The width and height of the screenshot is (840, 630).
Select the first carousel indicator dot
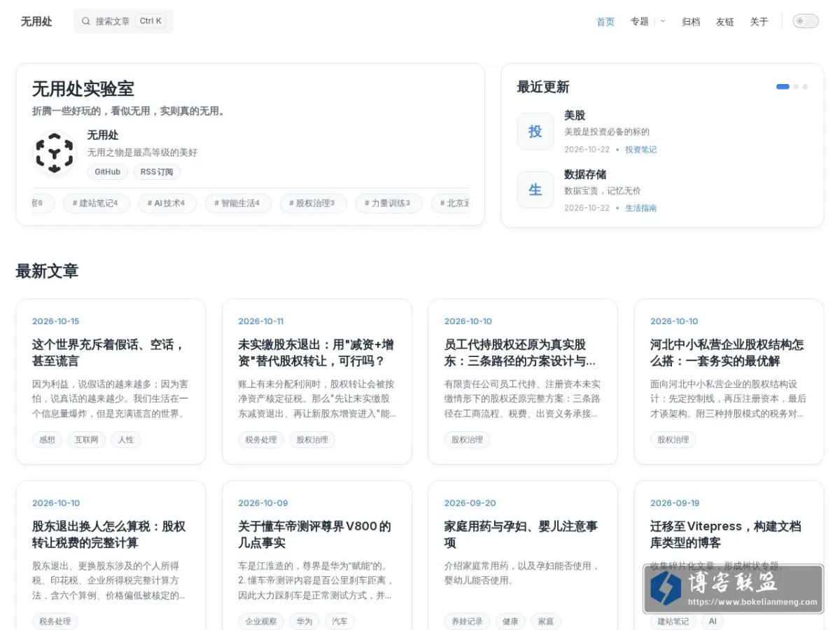pos(783,87)
